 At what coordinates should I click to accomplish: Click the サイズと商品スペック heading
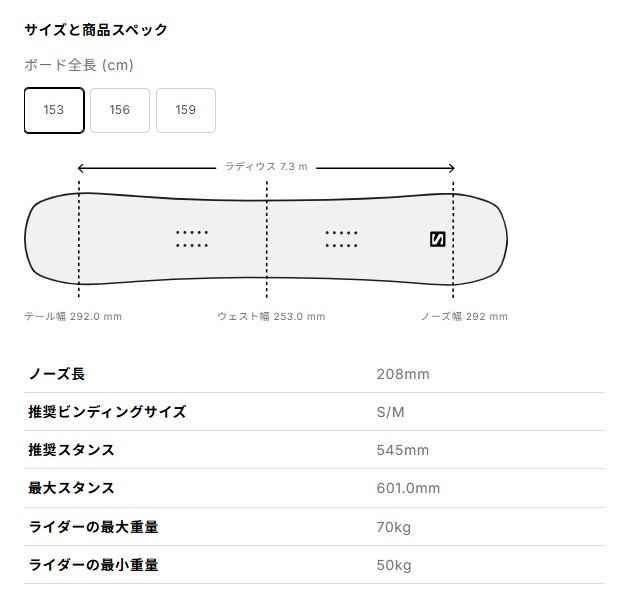click(x=96, y=30)
